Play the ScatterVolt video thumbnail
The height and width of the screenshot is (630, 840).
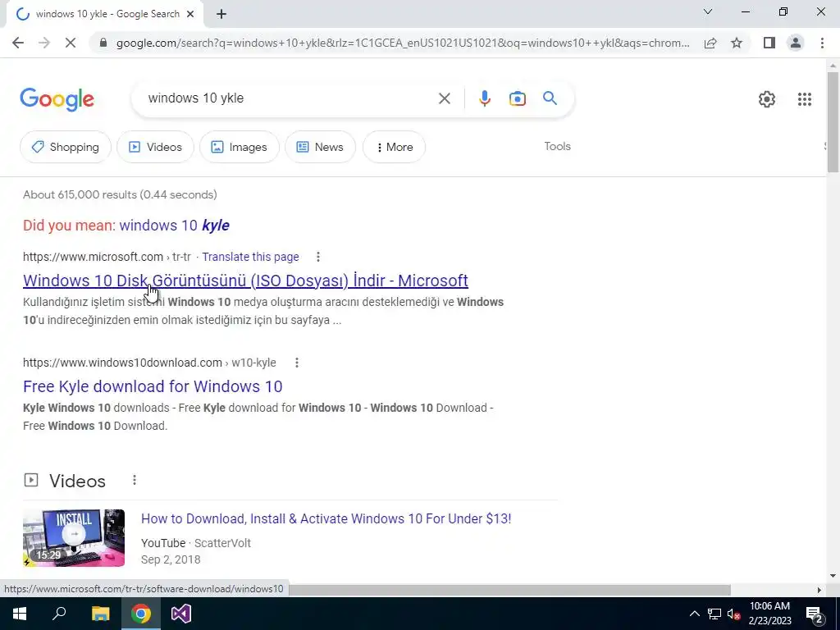(x=74, y=538)
